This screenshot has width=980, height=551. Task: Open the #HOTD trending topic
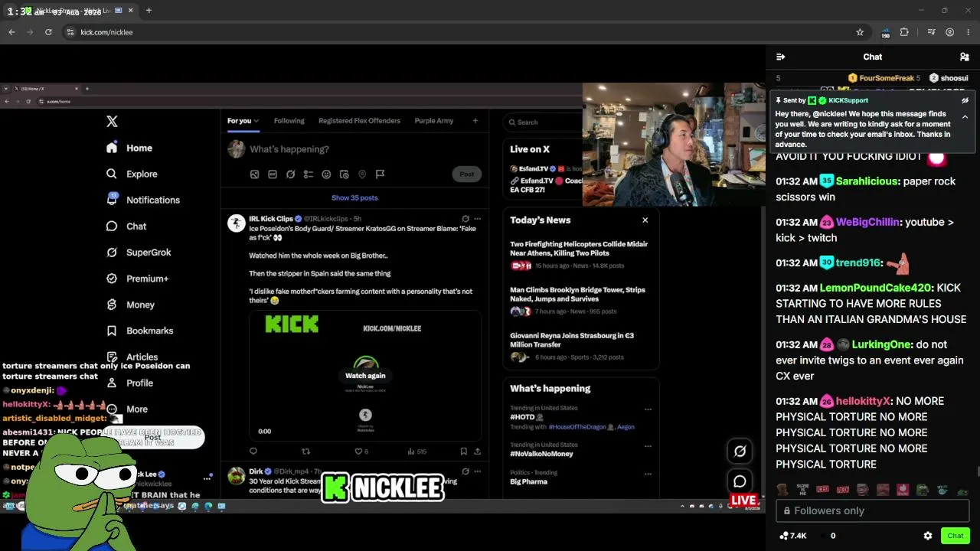(527, 417)
